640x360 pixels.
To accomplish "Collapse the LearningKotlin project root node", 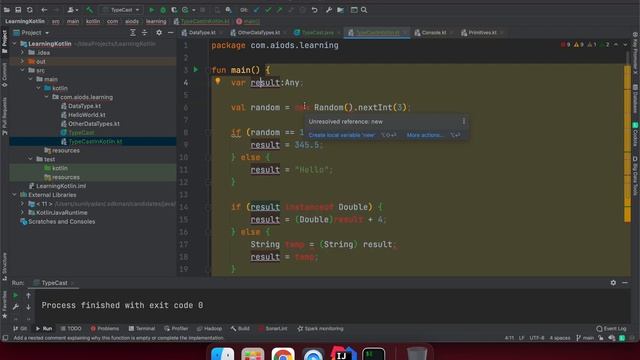I will click(15, 44).
